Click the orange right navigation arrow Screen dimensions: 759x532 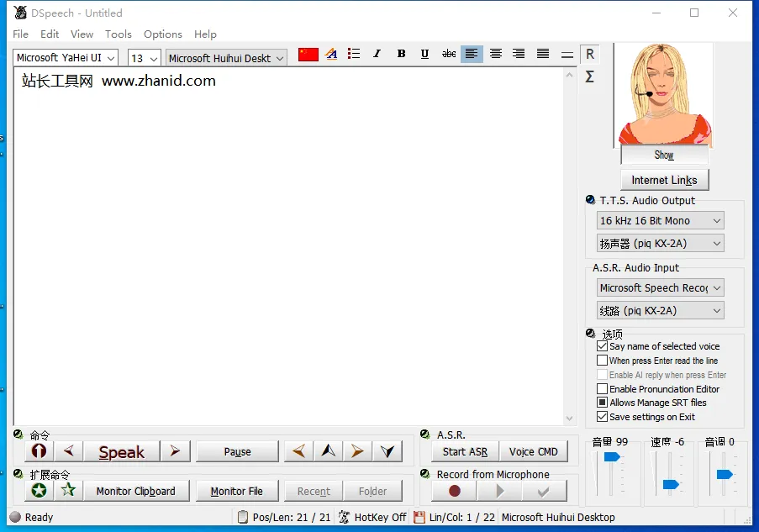357,451
